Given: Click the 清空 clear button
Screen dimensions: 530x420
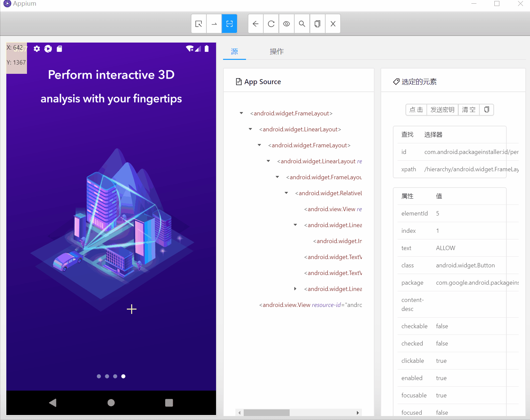Looking at the screenshot, I should tap(469, 109).
